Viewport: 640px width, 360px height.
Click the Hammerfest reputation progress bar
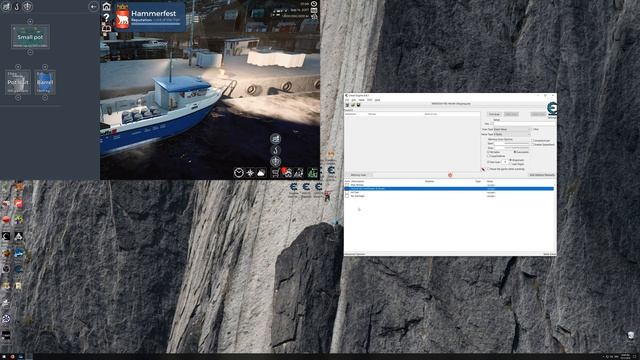[x=155, y=24]
